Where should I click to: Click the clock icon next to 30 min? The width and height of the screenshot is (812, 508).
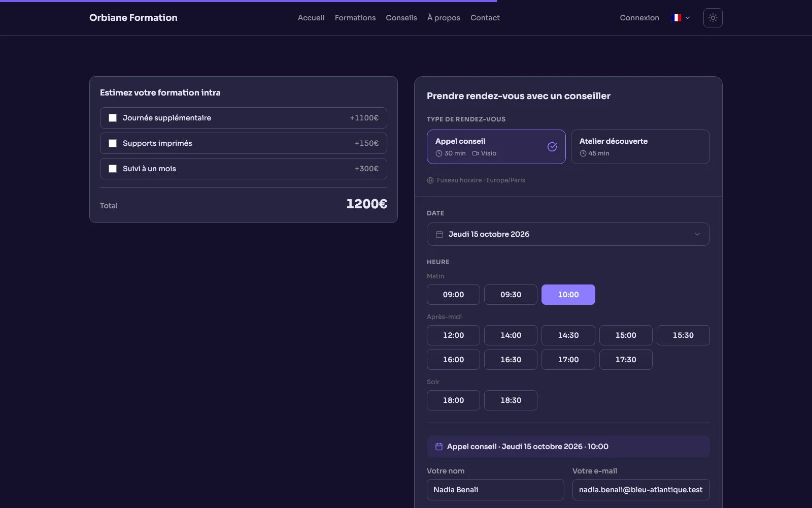tap(439, 153)
